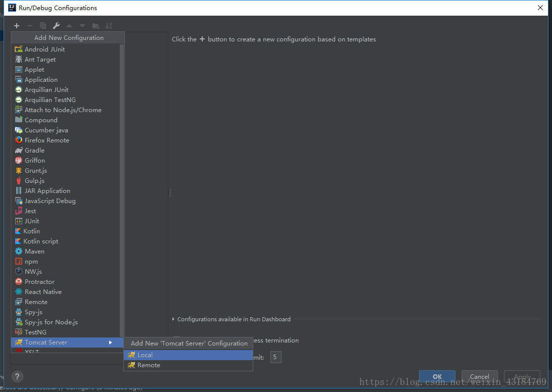Click the Copy Configuration toolbar icon
Screen dimensions: 552x392
[x=43, y=26]
